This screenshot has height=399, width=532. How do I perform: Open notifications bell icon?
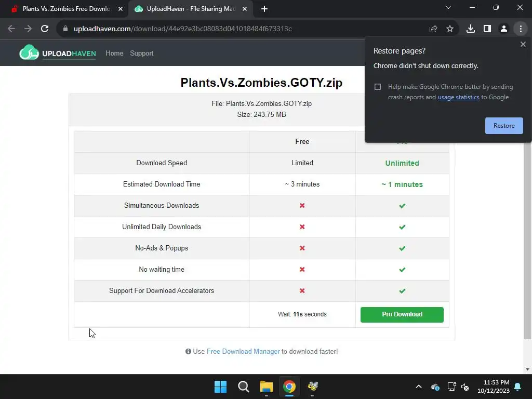point(518,387)
